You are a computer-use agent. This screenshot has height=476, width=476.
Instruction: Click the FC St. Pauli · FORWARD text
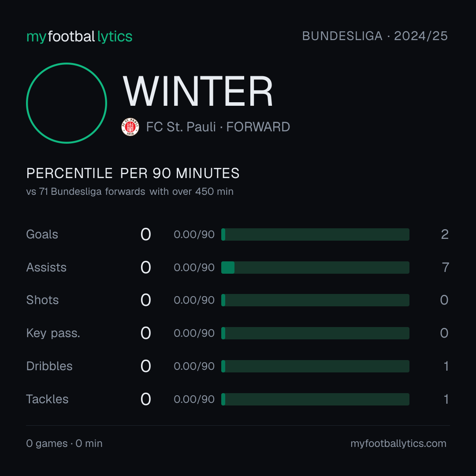pos(218,127)
